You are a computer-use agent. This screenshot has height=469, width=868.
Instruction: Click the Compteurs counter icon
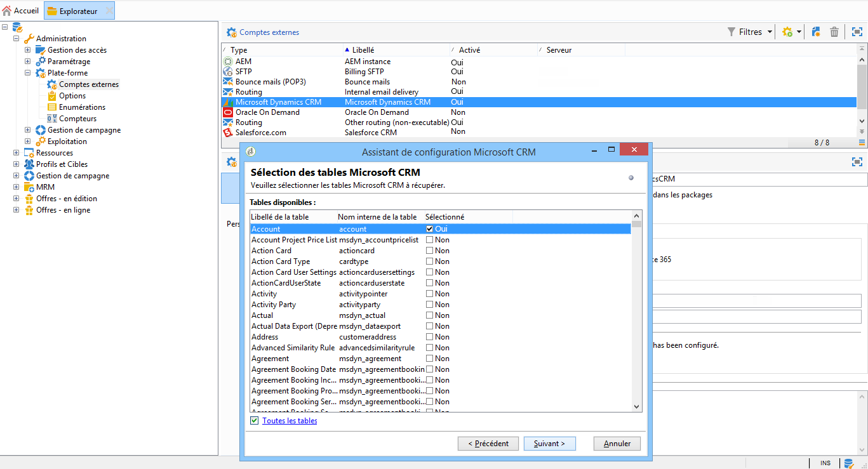click(52, 119)
